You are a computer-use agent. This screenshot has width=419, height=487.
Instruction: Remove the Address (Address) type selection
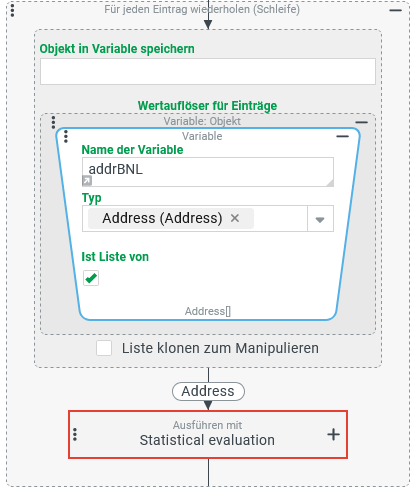tap(235, 218)
